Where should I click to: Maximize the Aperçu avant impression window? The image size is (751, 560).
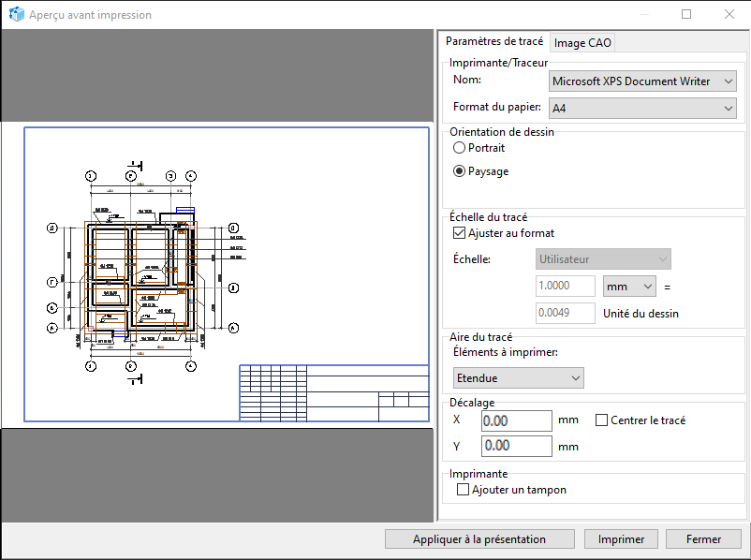click(686, 15)
